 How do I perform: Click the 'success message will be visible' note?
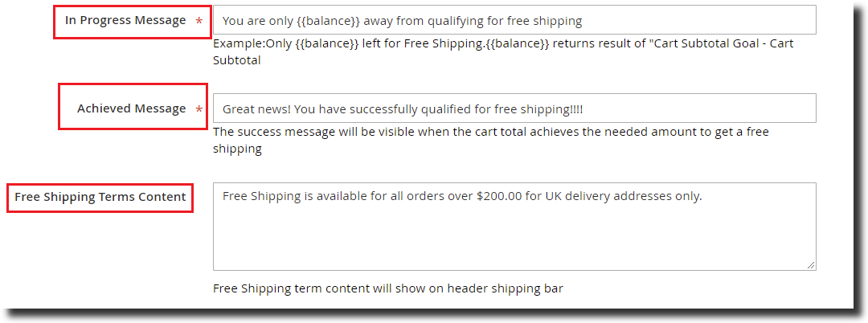(x=338, y=132)
